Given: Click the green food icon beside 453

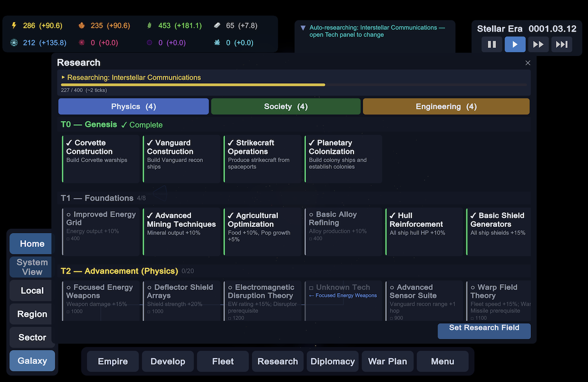Looking at the screenshot, I should [150, 26].
